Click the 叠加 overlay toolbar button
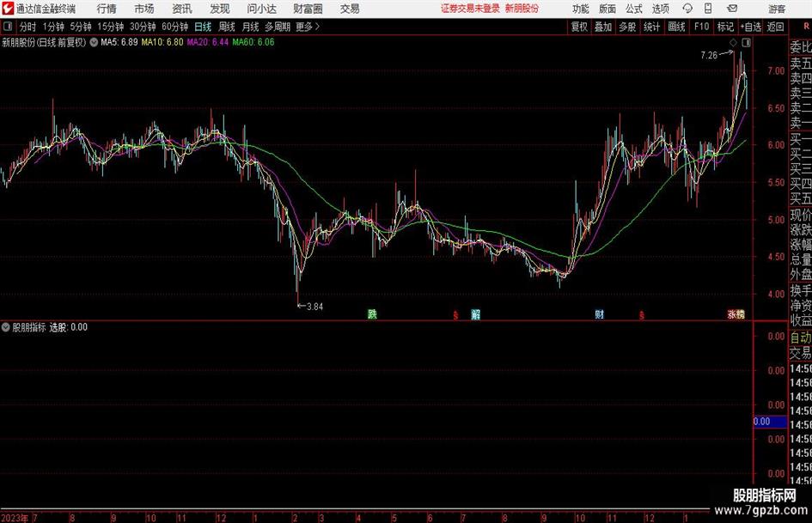812x523 pixels. click(603, 27)
